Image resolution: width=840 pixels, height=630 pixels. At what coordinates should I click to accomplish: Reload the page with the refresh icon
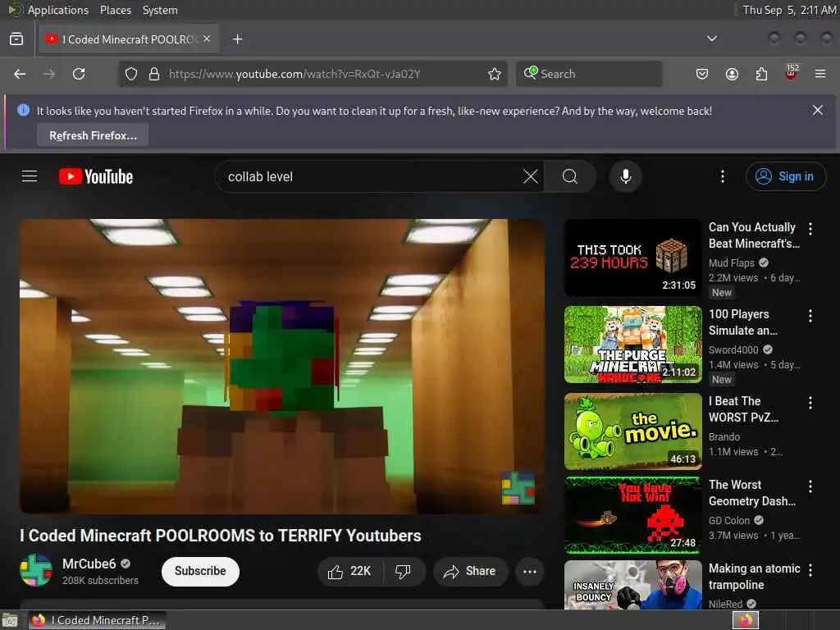pyautogui.click(x=79, y=74)
